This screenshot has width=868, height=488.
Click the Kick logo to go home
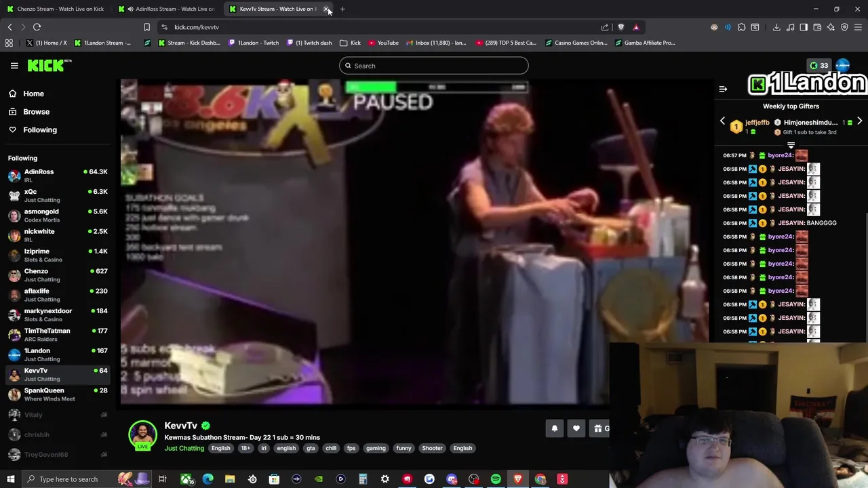coord(49,65)
